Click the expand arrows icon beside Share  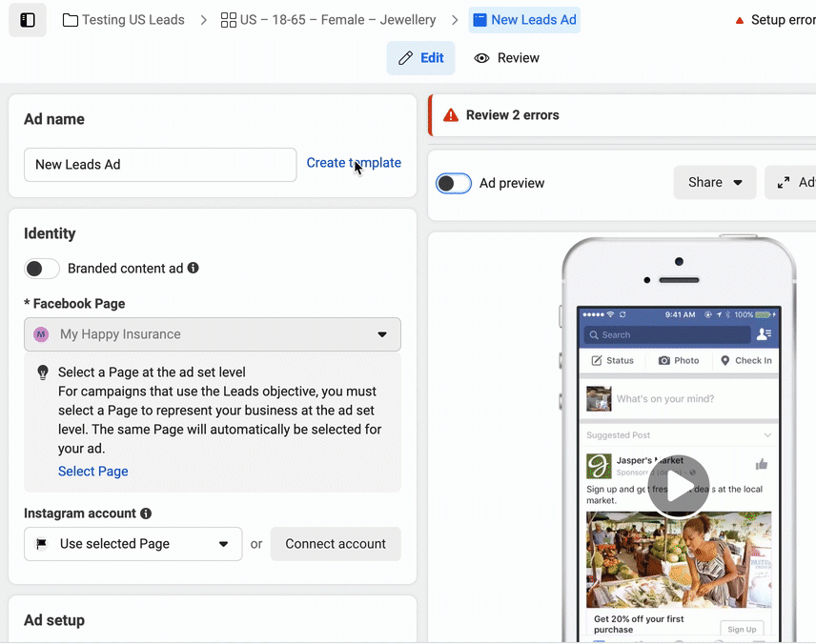coord(784,183)
